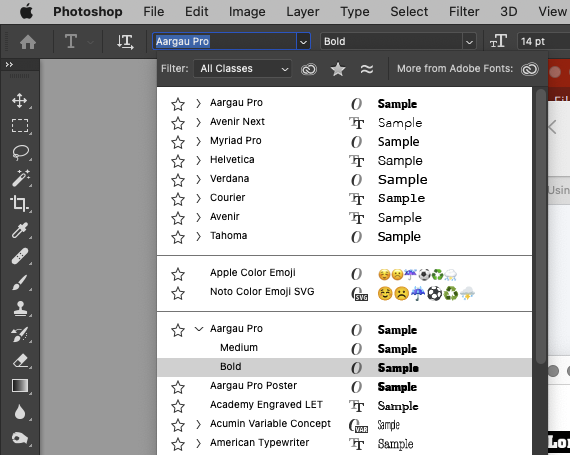Open the Bold font style dropdown
The image size is (570, 455).
point(469,41)
